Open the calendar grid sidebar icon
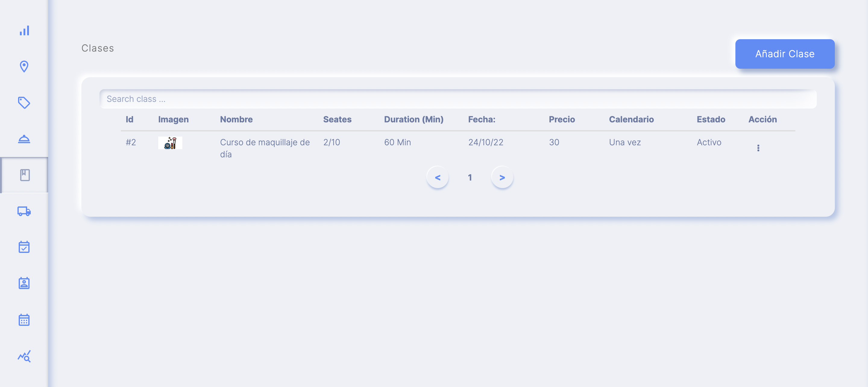868x387 pixels. pyautogui.click(x=24, y=319)
